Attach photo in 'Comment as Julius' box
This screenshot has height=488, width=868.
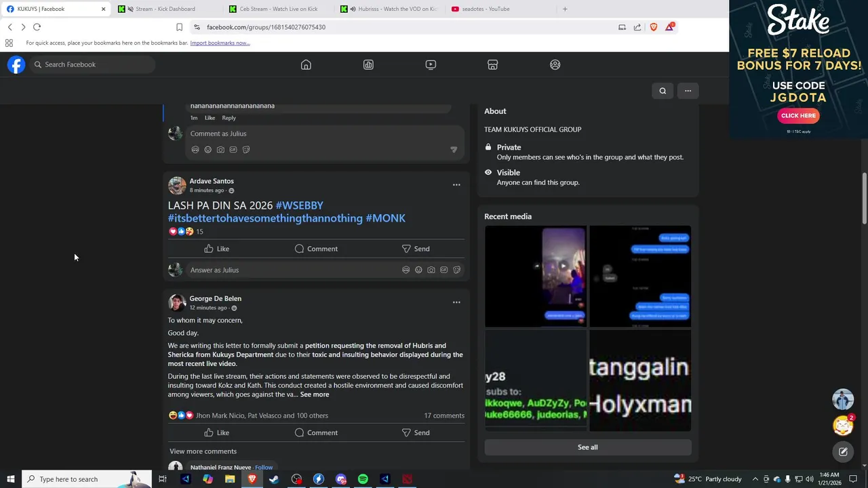click(220, 150)
